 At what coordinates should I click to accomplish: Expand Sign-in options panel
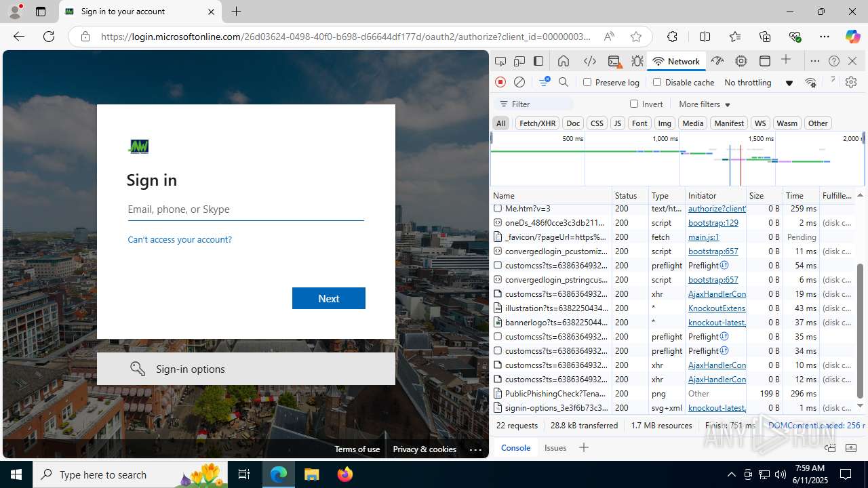[246, 369]
